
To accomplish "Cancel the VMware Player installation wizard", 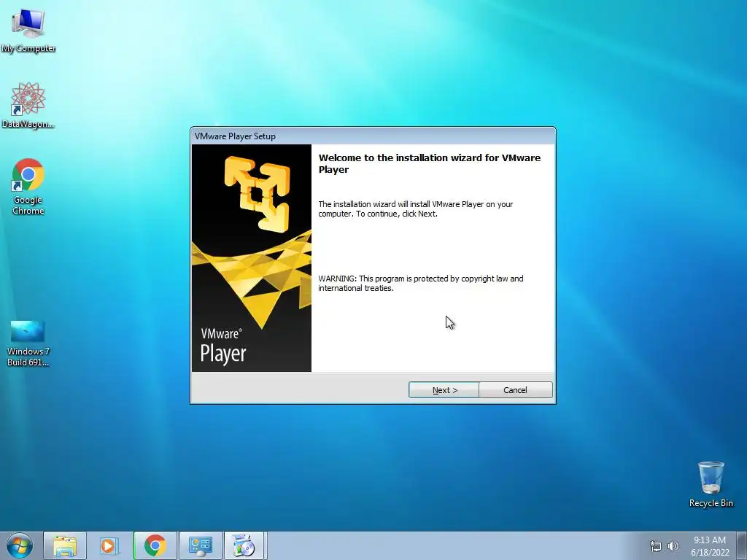I will click(x=516, y=390).
